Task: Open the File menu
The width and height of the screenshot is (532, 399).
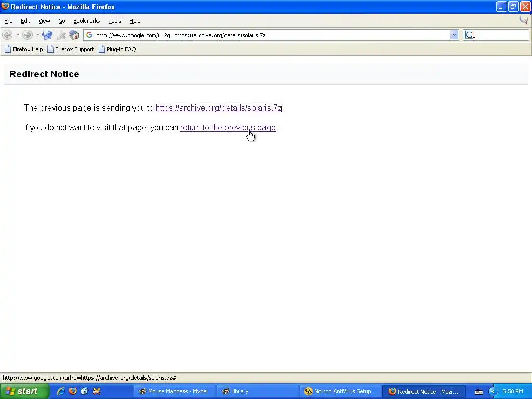Action: [8, 21]
